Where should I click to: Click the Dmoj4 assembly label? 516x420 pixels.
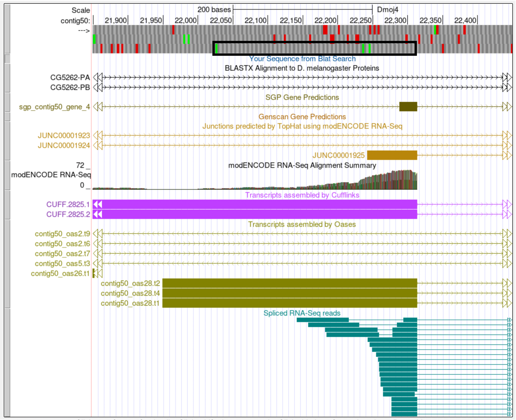(x=388, y=10)
